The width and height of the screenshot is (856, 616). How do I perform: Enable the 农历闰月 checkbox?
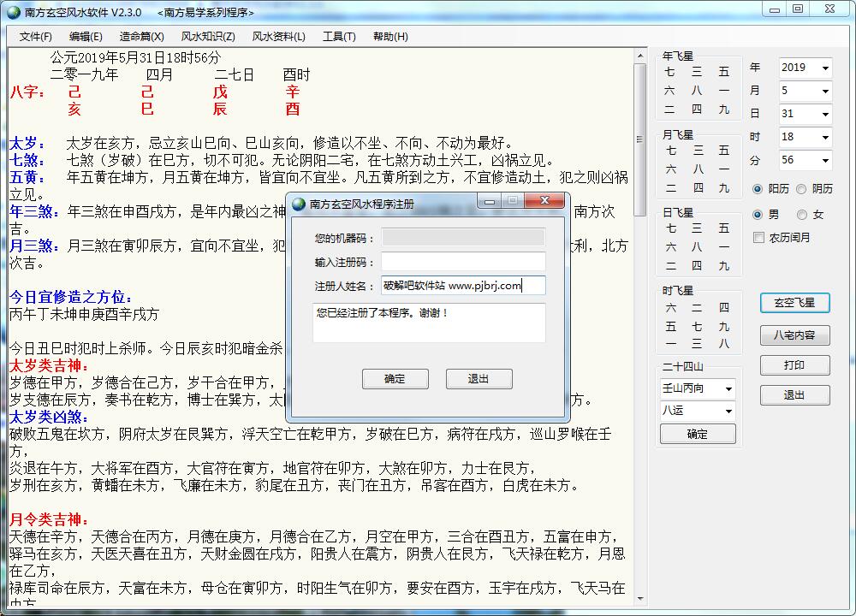tap(758, 237)
